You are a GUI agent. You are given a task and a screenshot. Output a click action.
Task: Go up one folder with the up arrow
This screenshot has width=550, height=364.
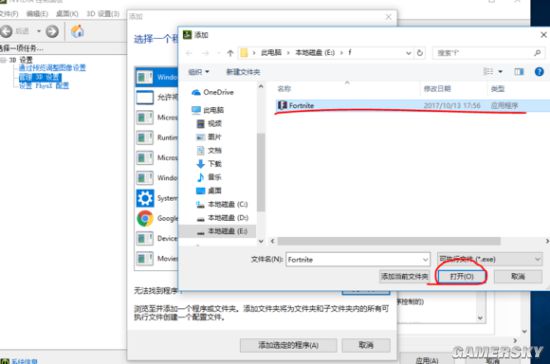click(x=230, y=53)
